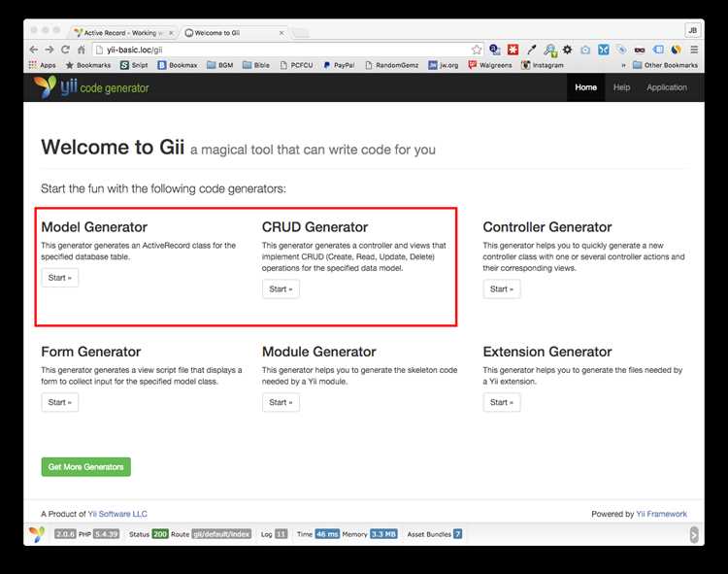
Task: Open the Snipt bookmark
Action: 134,65
